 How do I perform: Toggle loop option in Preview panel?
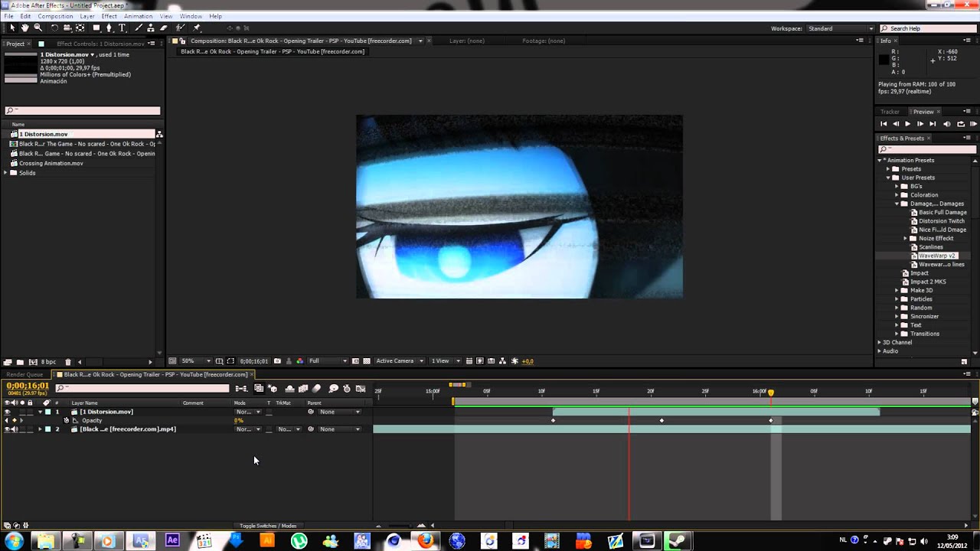pos(961,123)
